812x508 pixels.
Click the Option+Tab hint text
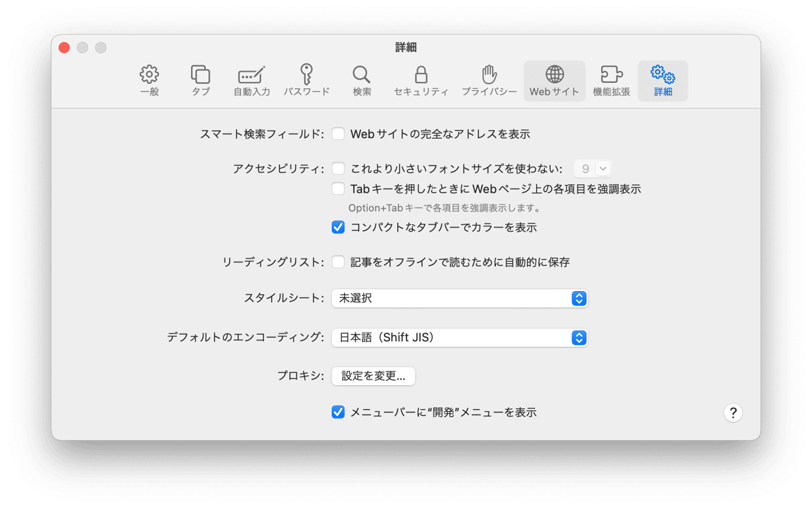coord(444,208)
